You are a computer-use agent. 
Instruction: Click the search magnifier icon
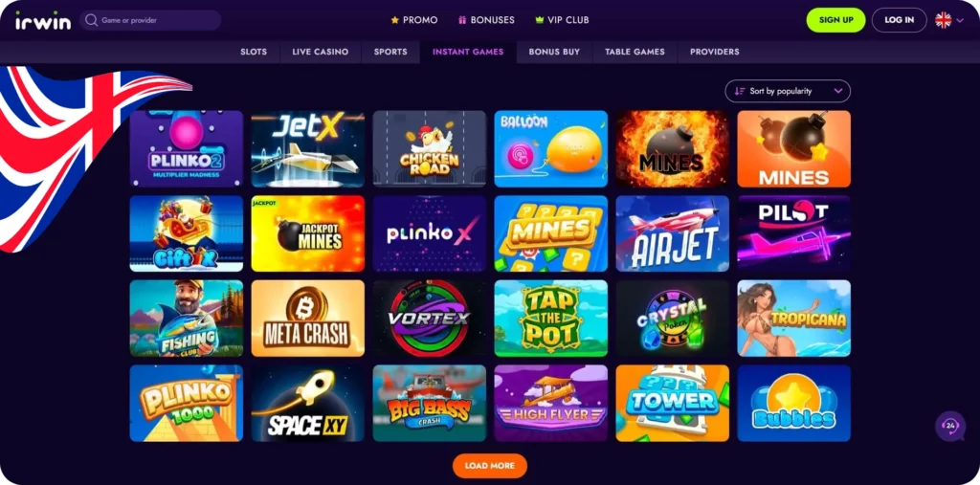(91, 20)
